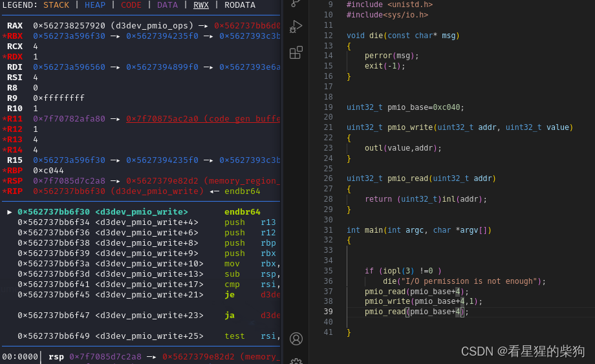This screenshot has width=595, height=364.
Task: Click the d3dev_pmio_write+17 cmp line
Action: pyautogui.click(x=149, y=284)
